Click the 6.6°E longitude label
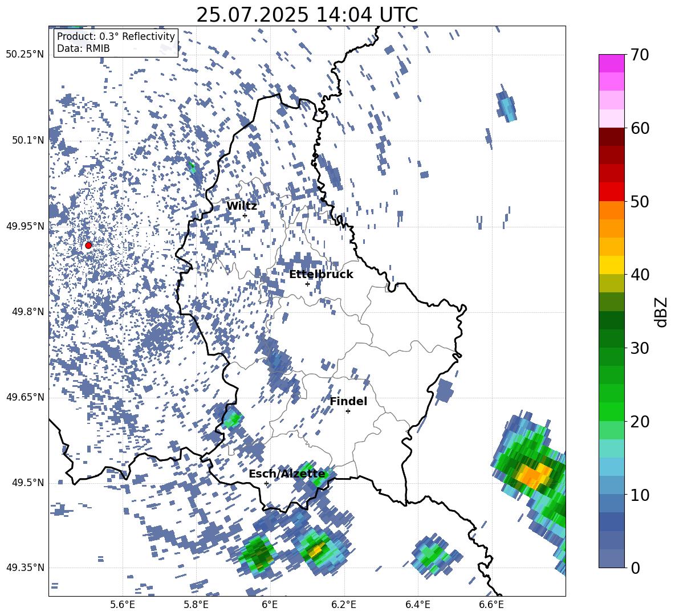675x616 pixels. click(491, 605)
